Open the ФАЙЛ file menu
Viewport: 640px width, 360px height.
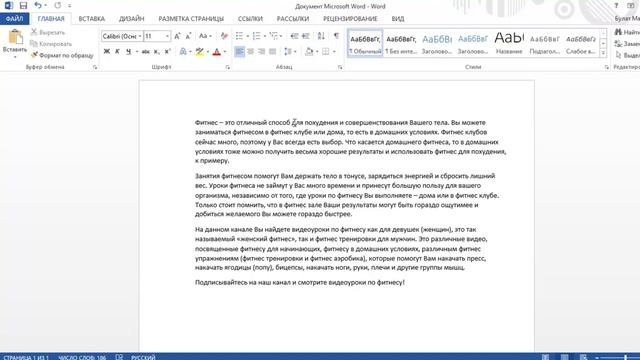pos(14,19)
